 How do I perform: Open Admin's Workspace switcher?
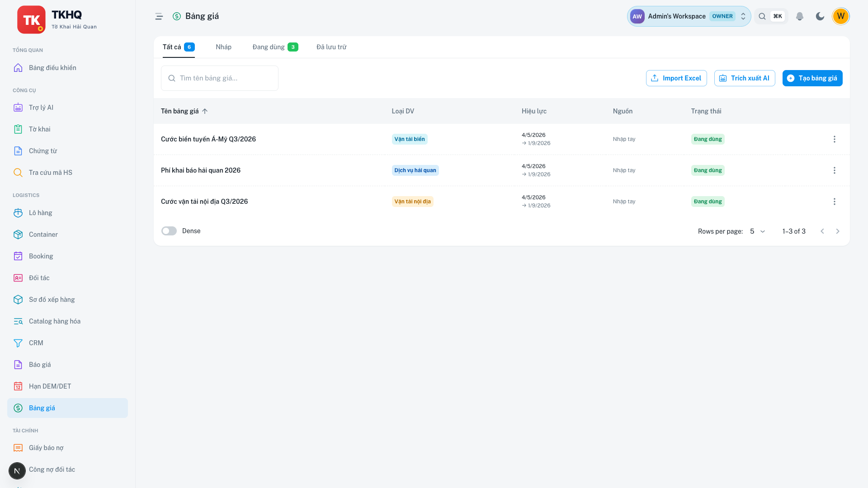pos(689,16)
